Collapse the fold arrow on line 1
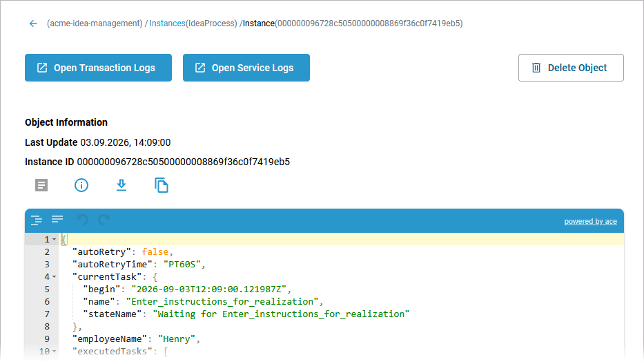Screen dimensions: 644x362 [x=55, y=240]
